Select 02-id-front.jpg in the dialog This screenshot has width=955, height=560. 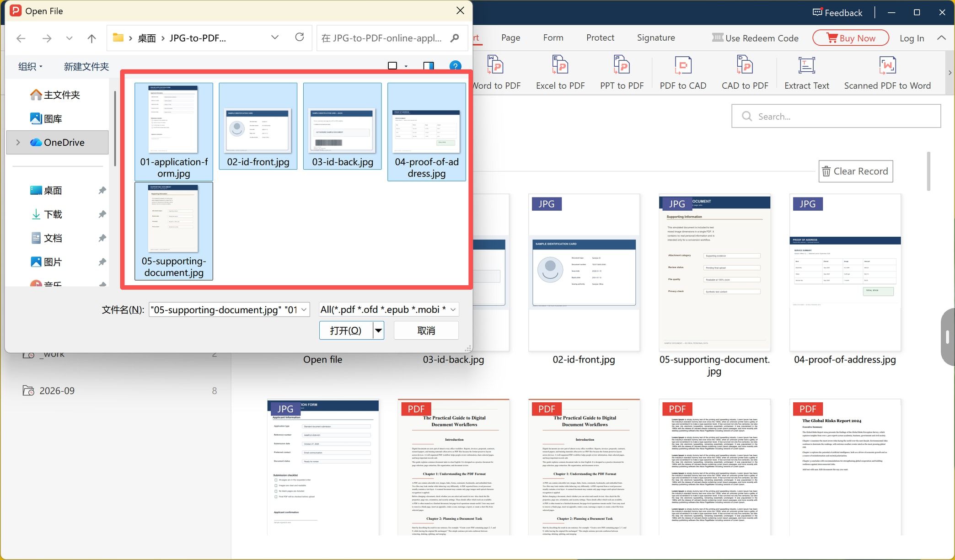(x=258, y=126)
